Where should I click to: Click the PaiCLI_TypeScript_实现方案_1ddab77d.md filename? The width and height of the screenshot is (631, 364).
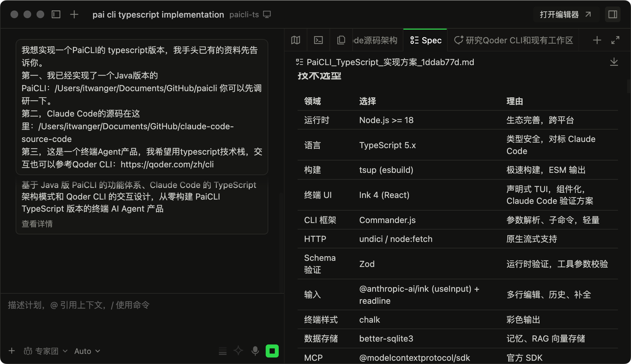[x=390, y=62]
